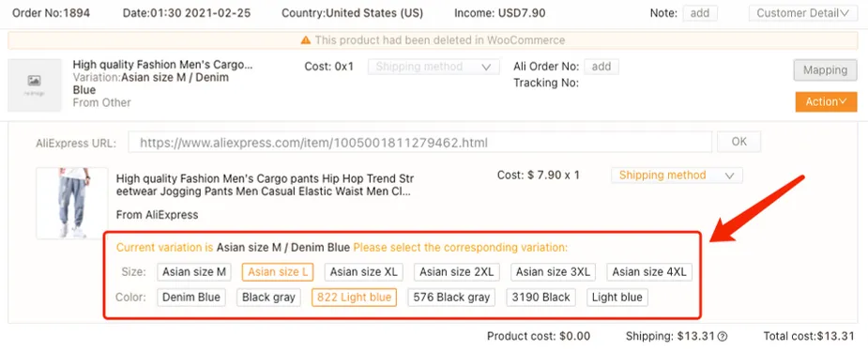This screenshot has height=352, width=868.
Task: Click the cargo pants product thumbnail
Action: 72,203
